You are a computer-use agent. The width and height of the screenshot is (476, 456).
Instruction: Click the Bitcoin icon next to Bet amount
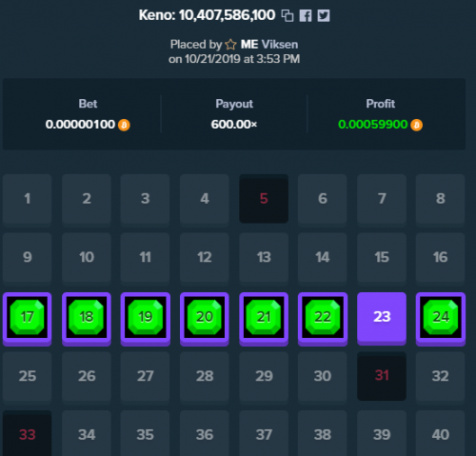coord(124,125)
